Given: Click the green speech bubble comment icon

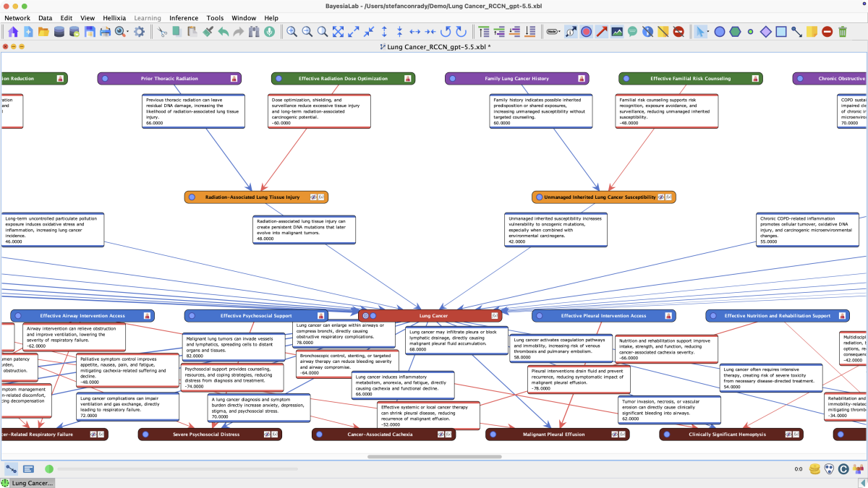Looking at the screenshot, I should point(632,32).
